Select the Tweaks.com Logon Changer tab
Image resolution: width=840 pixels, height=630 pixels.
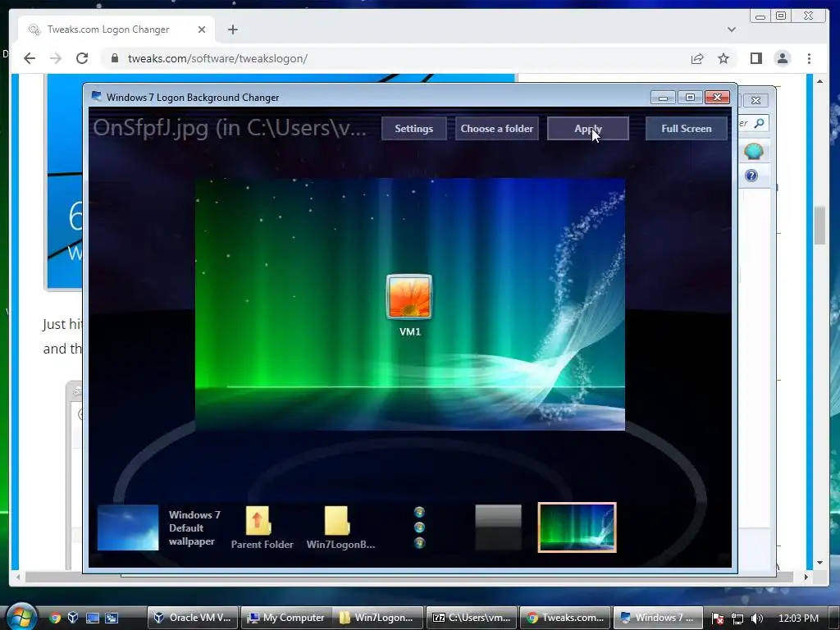click(116, 30)
